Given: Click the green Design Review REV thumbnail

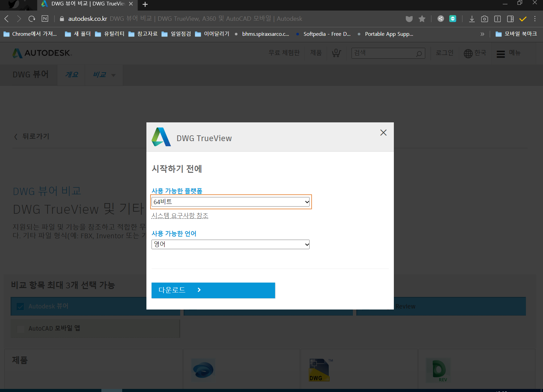Looking at the screenshot, I should pos(439,370).
